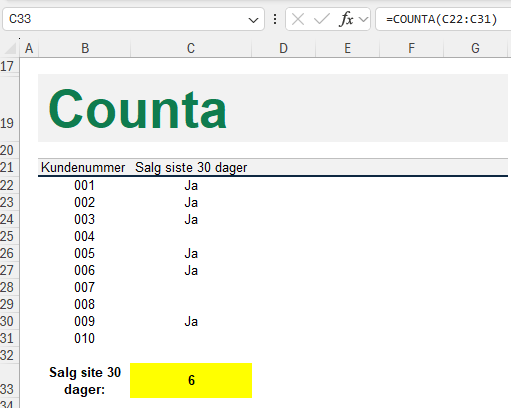Click the 'Salg siste 30 dager' header cell

191,167
